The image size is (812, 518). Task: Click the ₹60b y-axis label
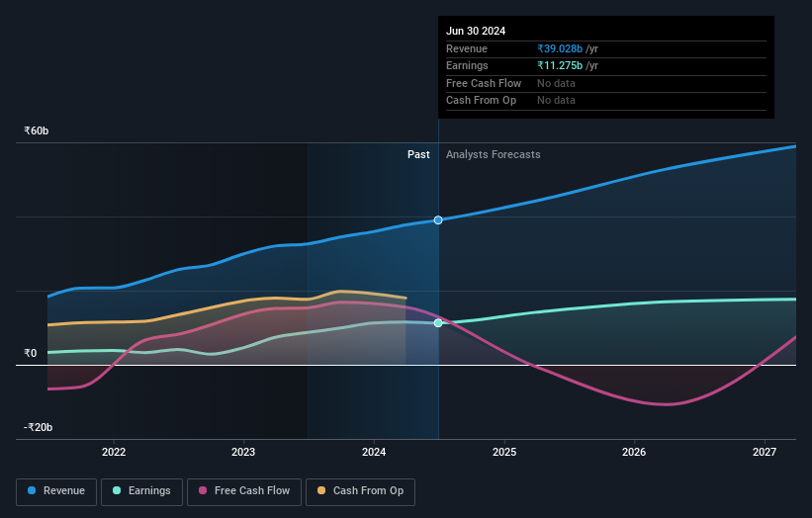[x=37, y=130]
